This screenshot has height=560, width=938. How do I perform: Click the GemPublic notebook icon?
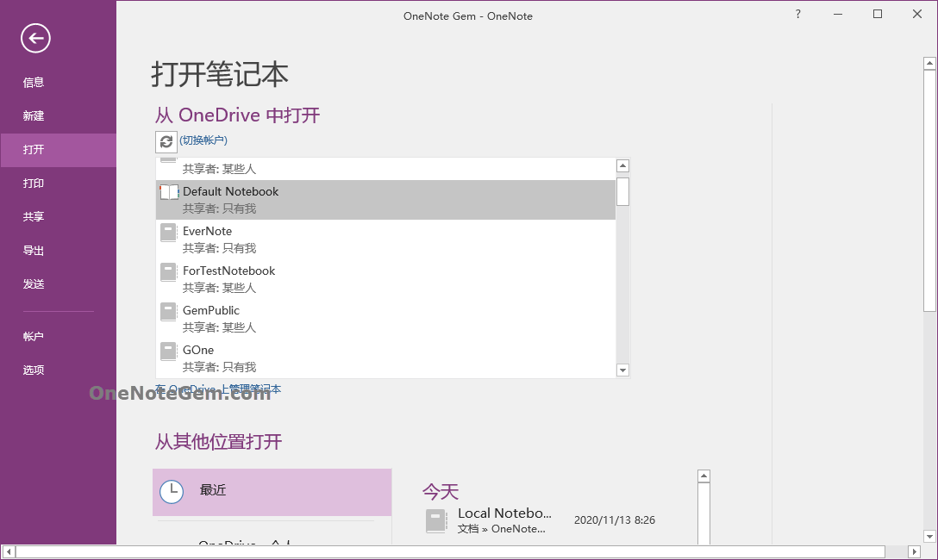(169, 311)
